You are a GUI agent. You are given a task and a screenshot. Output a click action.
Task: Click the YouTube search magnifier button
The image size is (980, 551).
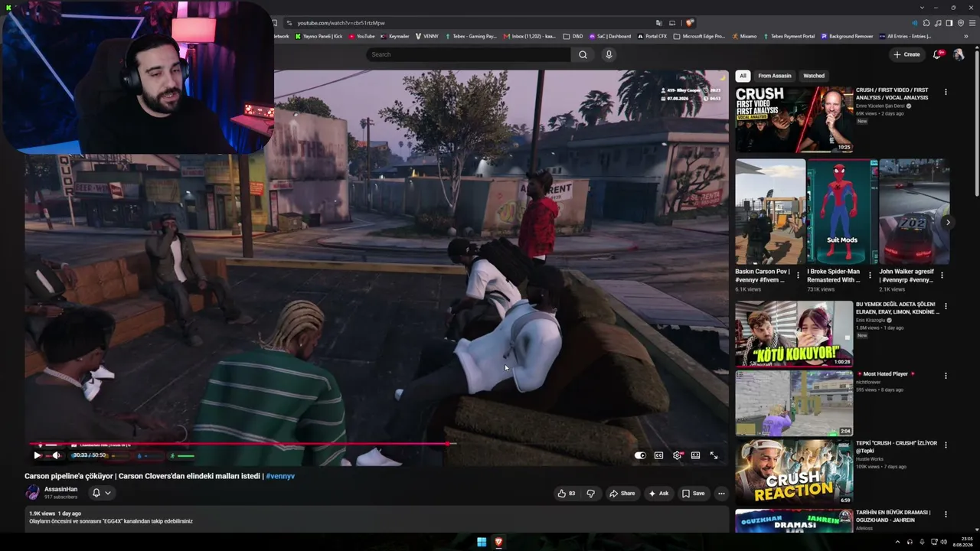583,54
